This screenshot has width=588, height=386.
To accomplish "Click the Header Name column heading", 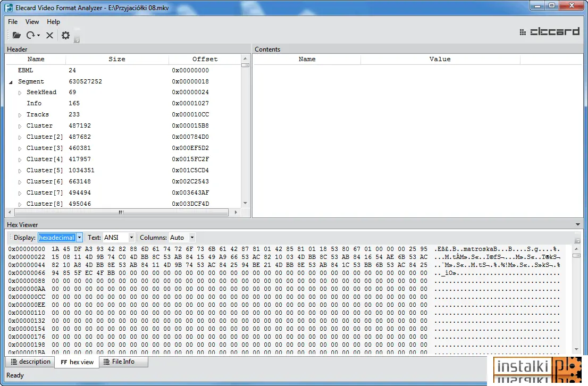I will click(36, 59).
